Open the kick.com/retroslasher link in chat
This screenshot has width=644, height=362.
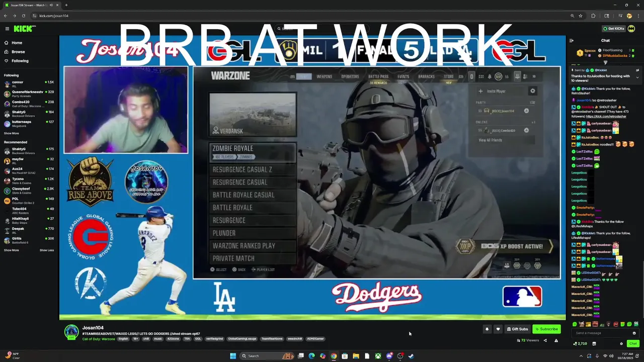click(606, 117)
